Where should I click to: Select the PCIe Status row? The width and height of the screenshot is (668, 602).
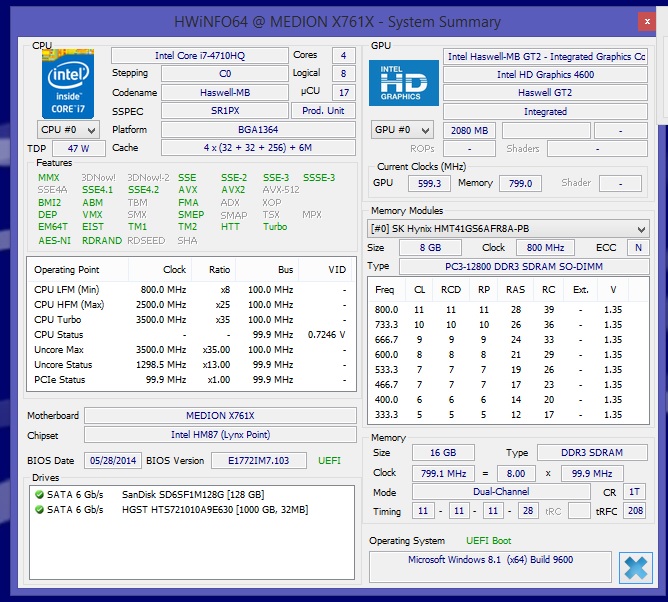190,380
